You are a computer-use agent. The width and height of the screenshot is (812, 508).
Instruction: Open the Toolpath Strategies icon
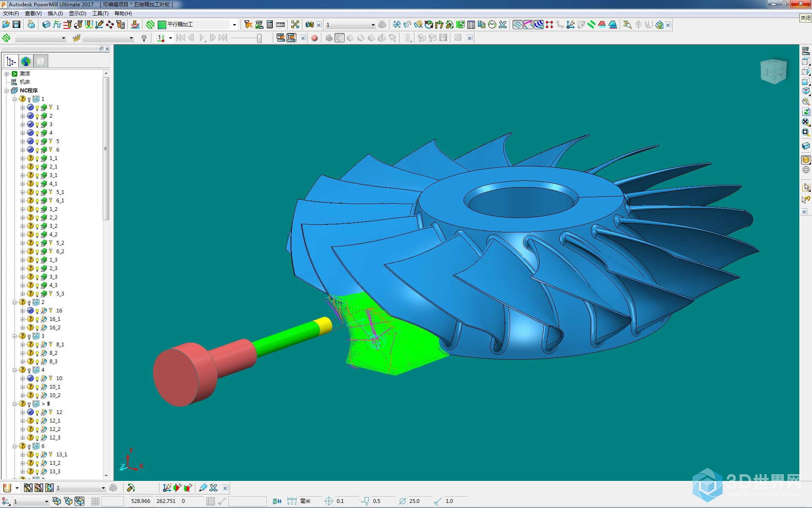150,25
